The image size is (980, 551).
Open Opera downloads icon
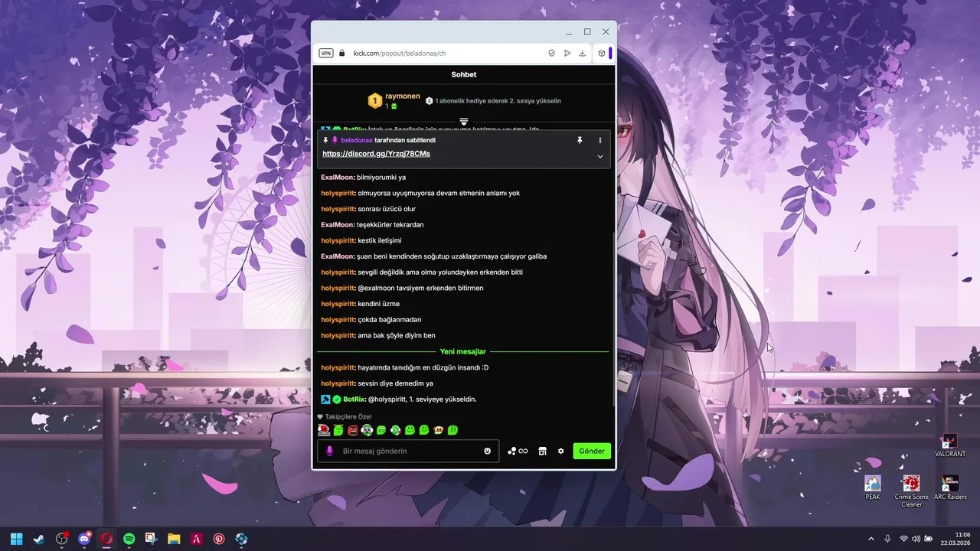click(582, 53)
